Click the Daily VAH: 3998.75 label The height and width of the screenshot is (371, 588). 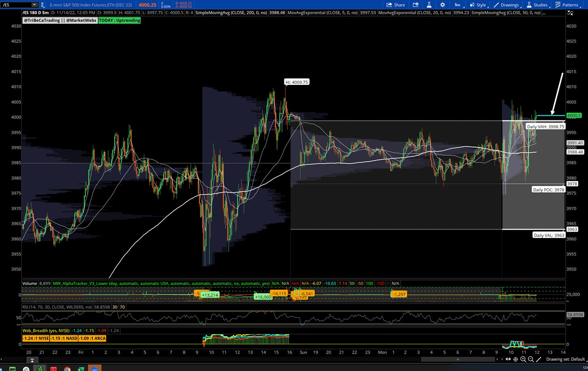click(x=545, y=126)
